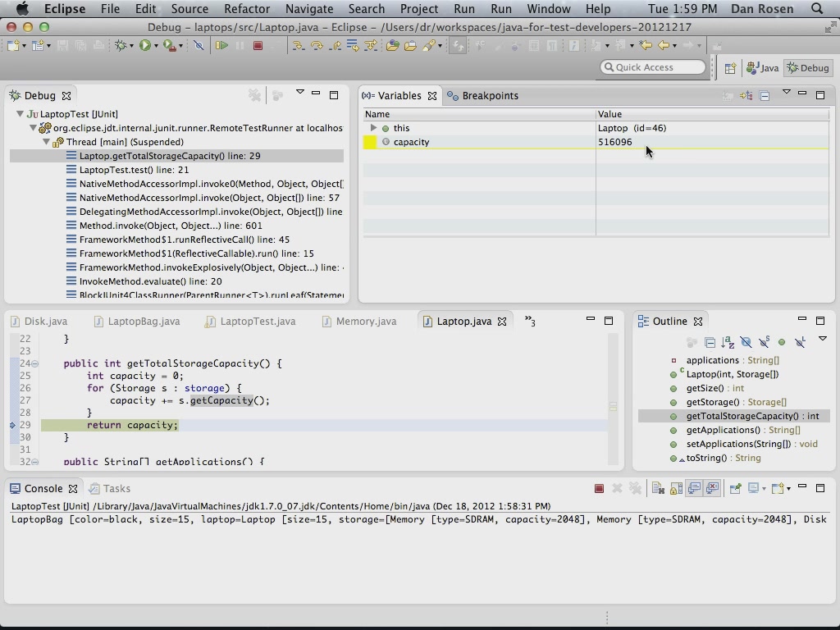This screenshot has height=630, width=840.
Task: Select the capacity value 516096
Action: point(614,142)
